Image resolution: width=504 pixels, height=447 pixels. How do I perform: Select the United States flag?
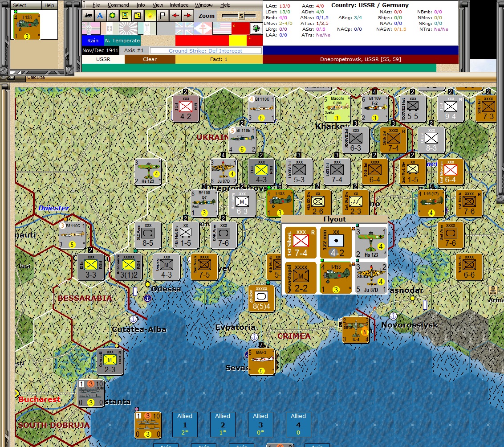[221, 29]
